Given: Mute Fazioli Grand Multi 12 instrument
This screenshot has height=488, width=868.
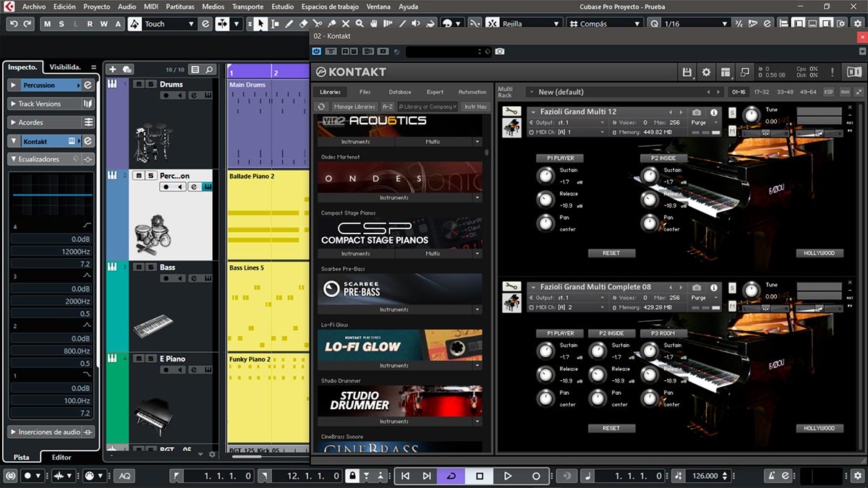Looking at the screenshot, I should 733,130.
